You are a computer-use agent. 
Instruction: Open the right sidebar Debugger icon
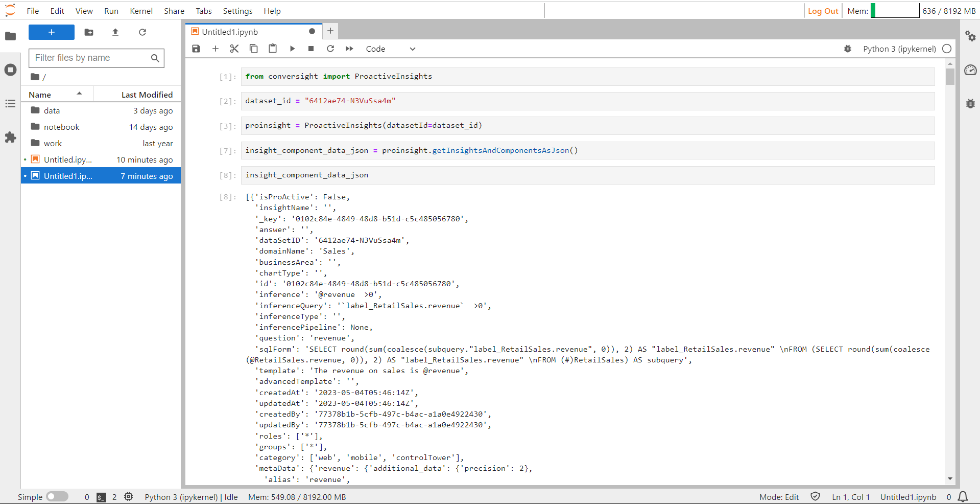point(970,104)
